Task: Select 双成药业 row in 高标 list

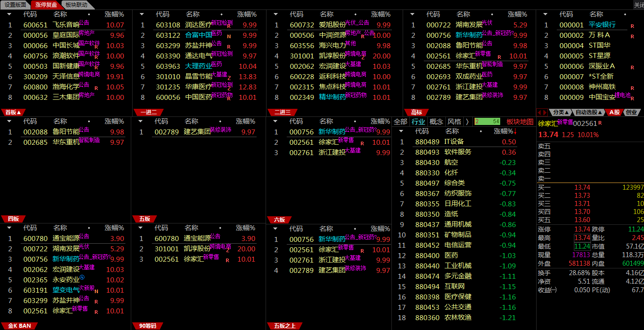Action: pos(469,76)
